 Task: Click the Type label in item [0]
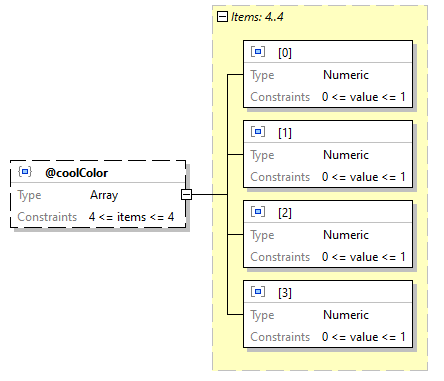[x=262, y=75]
